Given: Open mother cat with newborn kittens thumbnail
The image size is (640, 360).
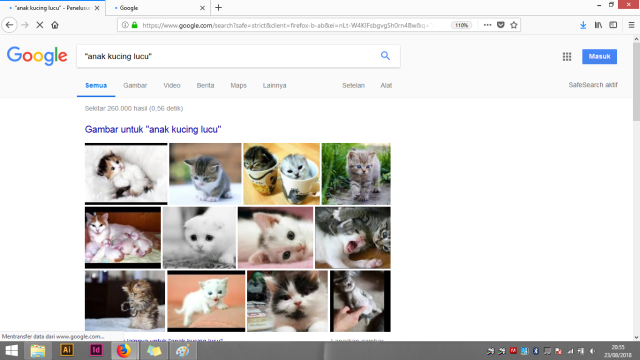Looking at the screenshot, I should 123,238.
